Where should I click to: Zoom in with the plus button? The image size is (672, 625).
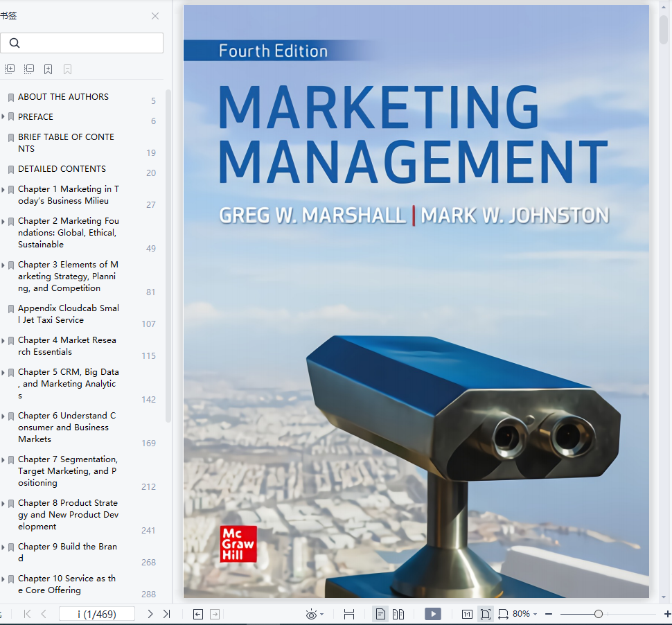point(667,615)
